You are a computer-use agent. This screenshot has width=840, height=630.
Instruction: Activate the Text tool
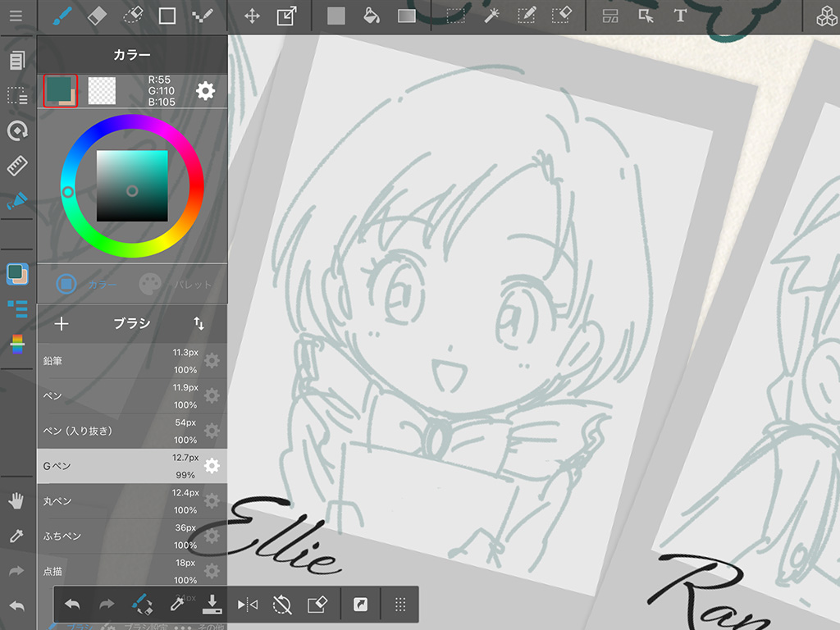[x=680, y=16]
